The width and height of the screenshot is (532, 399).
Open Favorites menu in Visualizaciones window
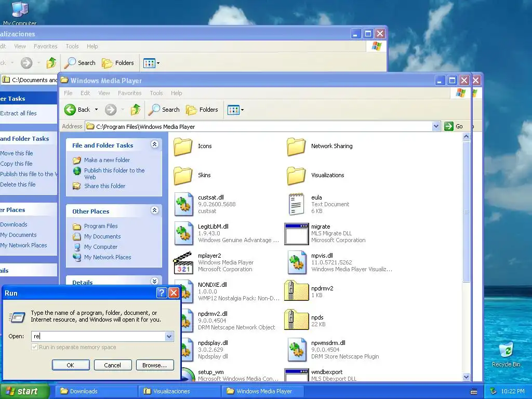[x=46, y=46]
